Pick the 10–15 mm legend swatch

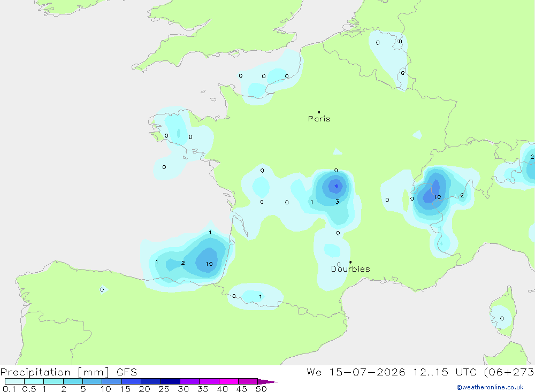pos(112,381)
